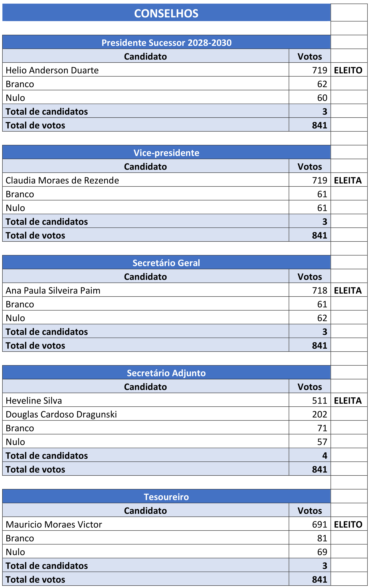This screenshot has height=588, width=369.
Task: Click the Vice-presidente section header
Action: coord(166,153)
